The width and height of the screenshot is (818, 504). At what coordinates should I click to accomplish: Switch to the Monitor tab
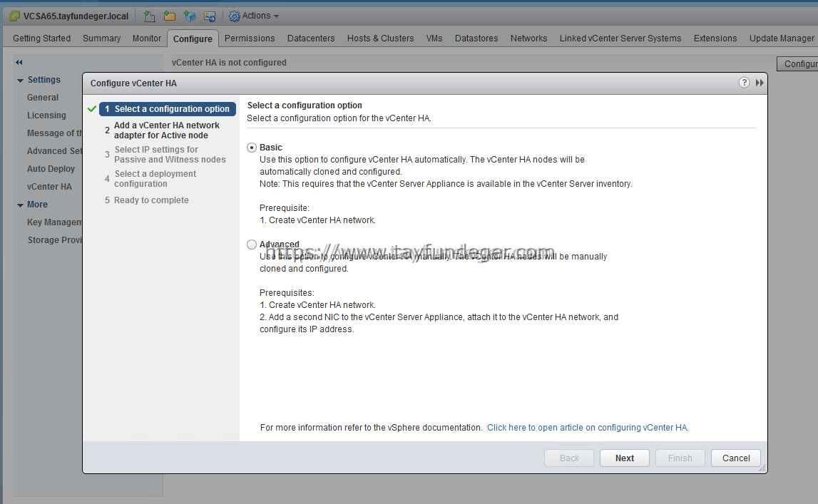coord(147,38)
